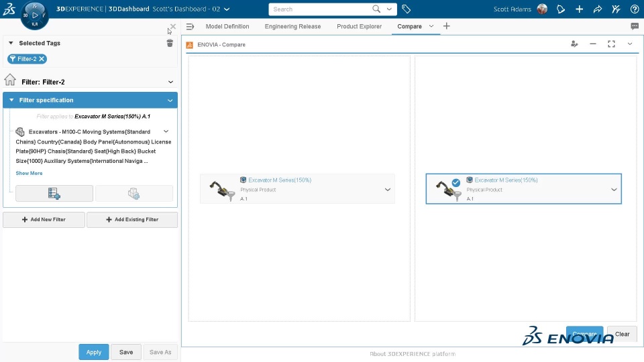This screenshot has height=362, width=644.
Task: Click the search magnifier icon
Action: pos(376,9)
